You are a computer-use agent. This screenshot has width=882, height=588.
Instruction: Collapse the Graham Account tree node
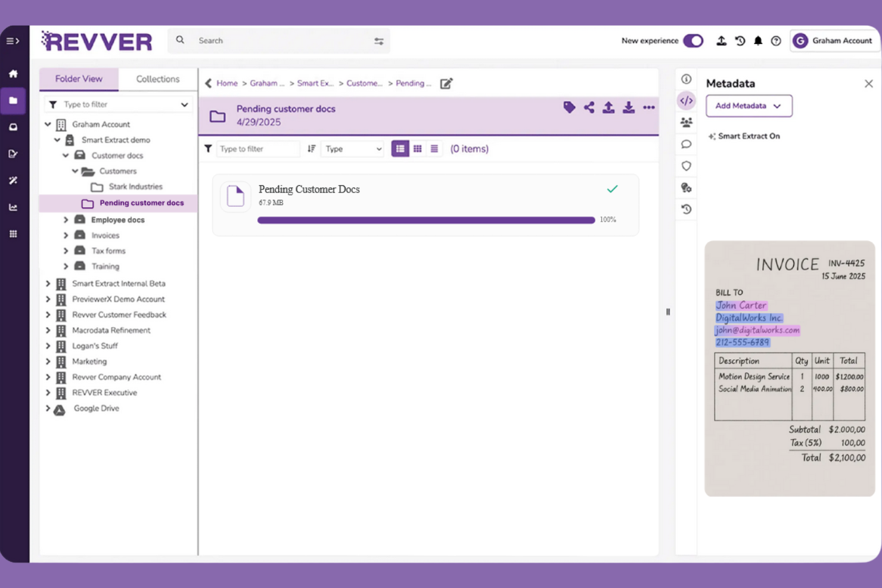click(48, 124)
